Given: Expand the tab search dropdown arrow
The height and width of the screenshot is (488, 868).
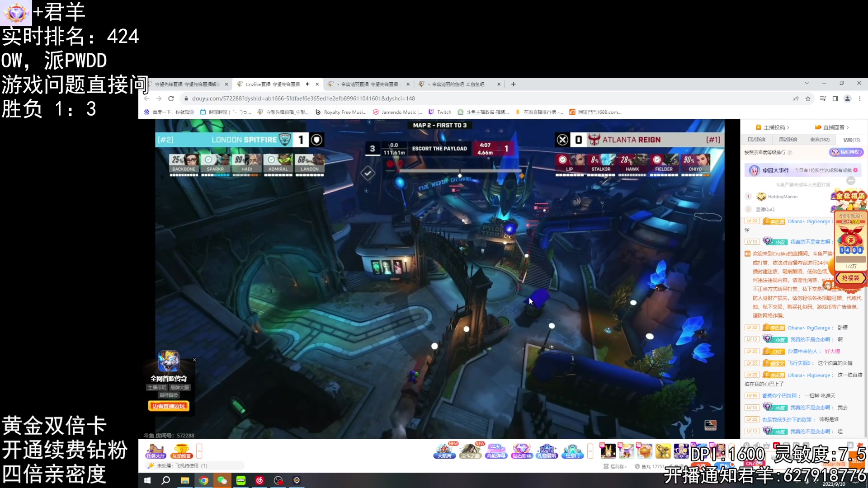Looking at the screenshot, I should (x=807, y=83).
